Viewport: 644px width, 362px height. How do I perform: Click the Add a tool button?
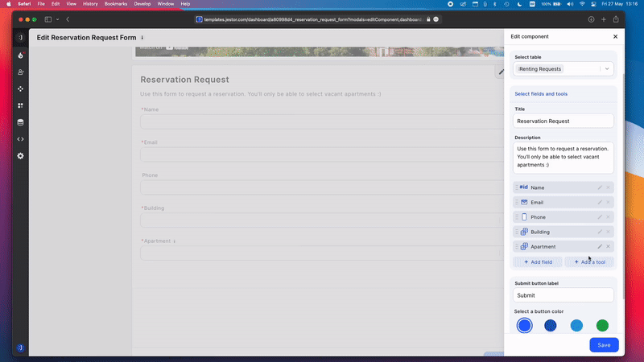(x=589, y=262)
